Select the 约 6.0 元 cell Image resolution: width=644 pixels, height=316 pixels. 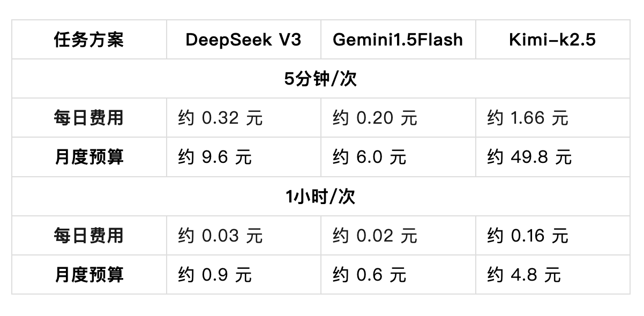(369, 157)
